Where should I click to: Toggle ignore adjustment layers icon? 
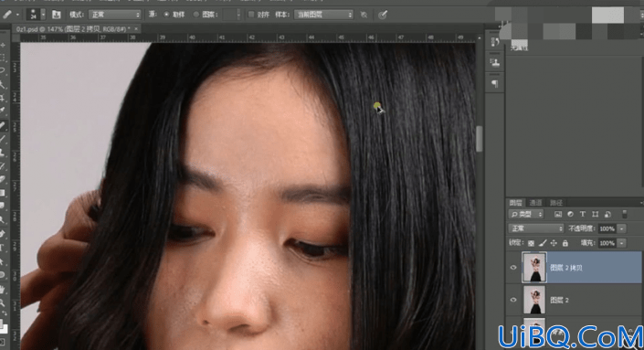click(x=364, y=15)
